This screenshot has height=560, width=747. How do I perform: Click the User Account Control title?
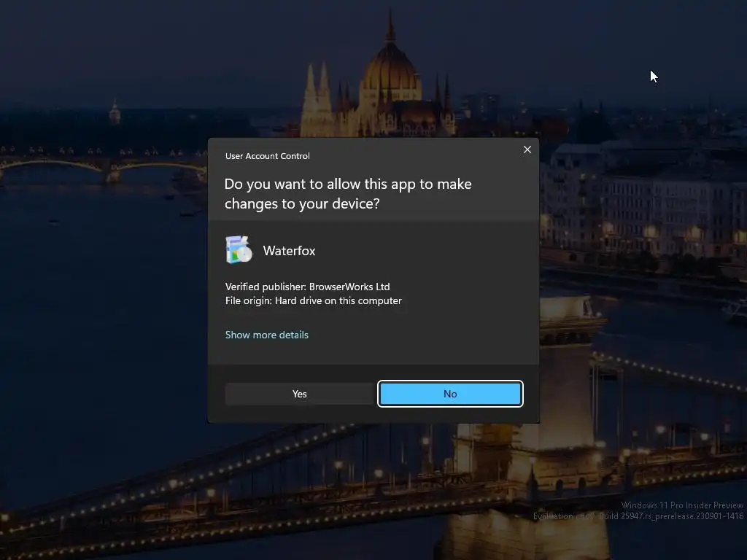[267, 156]
